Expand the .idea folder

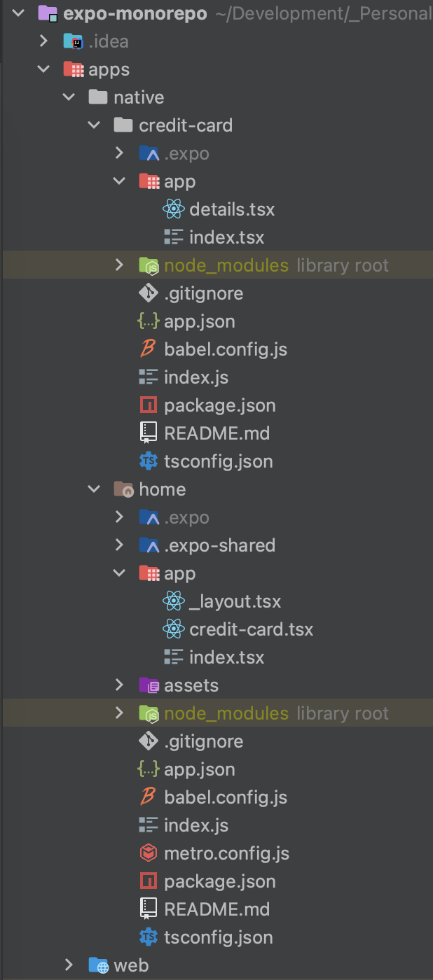43,41
